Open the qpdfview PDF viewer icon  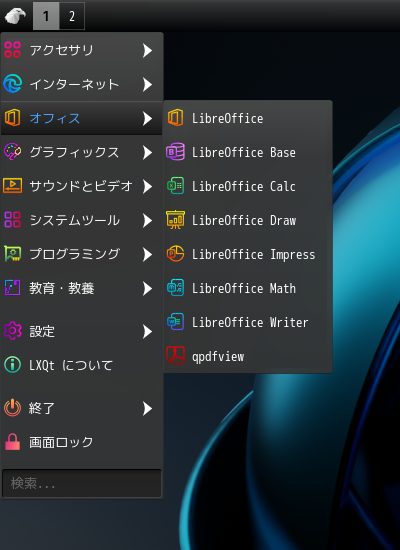175,356
